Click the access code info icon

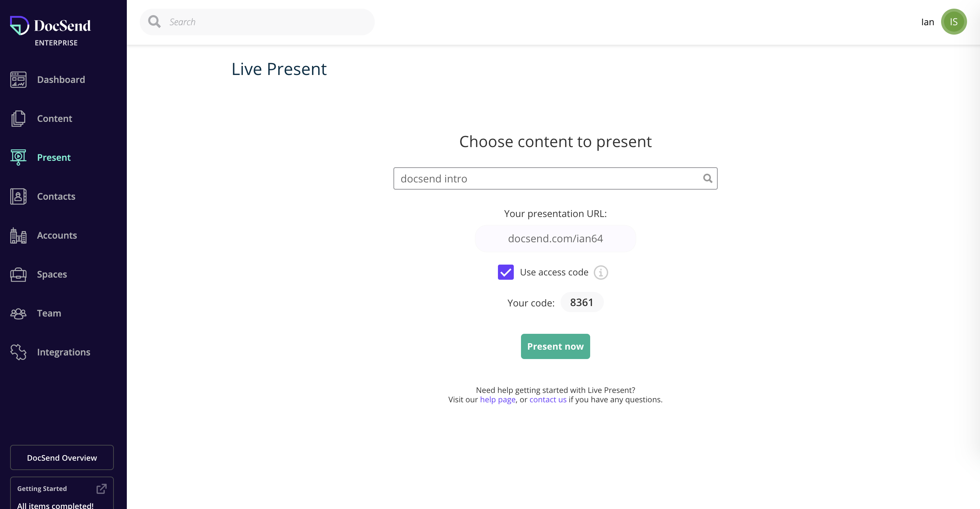coord(601,273)
